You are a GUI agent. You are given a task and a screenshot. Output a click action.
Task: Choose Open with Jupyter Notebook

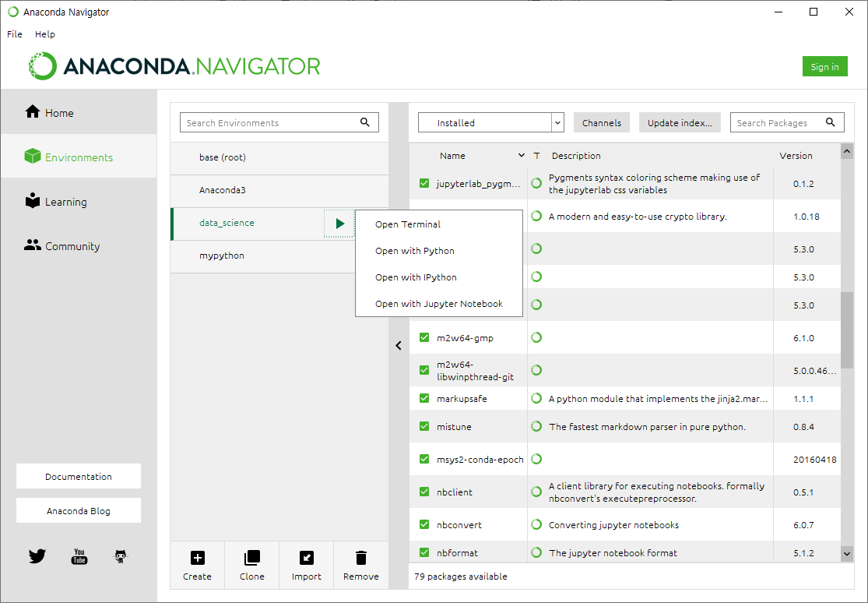[439, 304]
